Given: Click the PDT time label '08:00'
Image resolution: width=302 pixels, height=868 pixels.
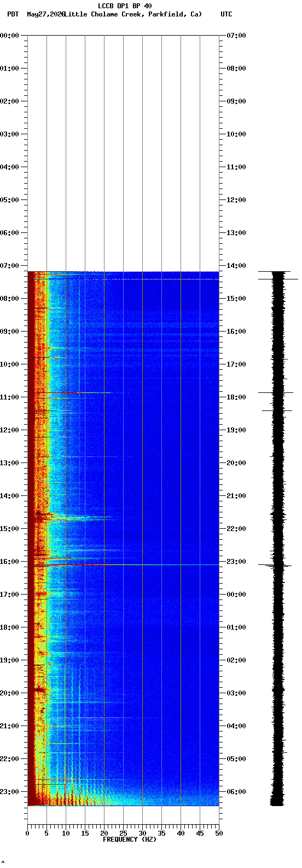Looking at the screenshot, I should [x=9, y=299].
